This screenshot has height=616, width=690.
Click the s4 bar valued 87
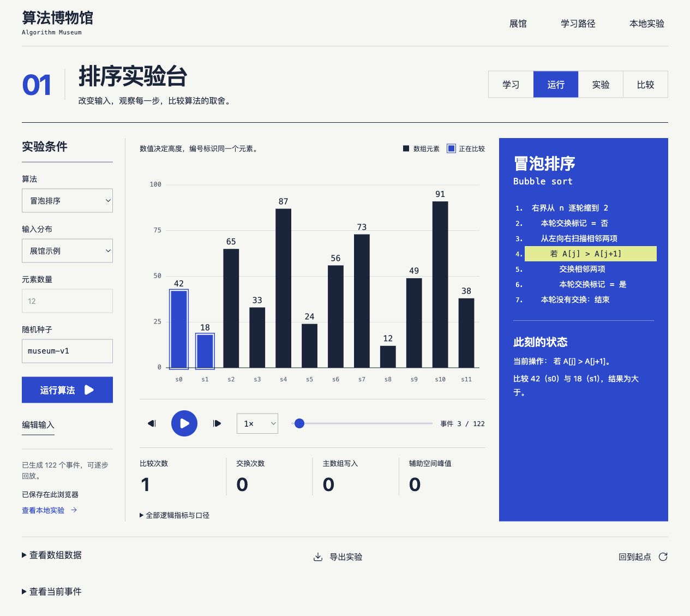point(283,288)
